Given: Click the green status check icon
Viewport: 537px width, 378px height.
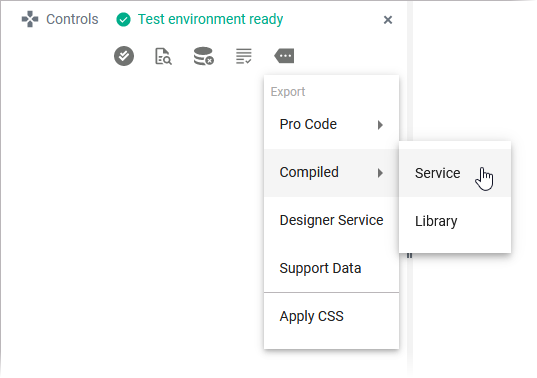Looking at the screenshot, I should point(123,20).
